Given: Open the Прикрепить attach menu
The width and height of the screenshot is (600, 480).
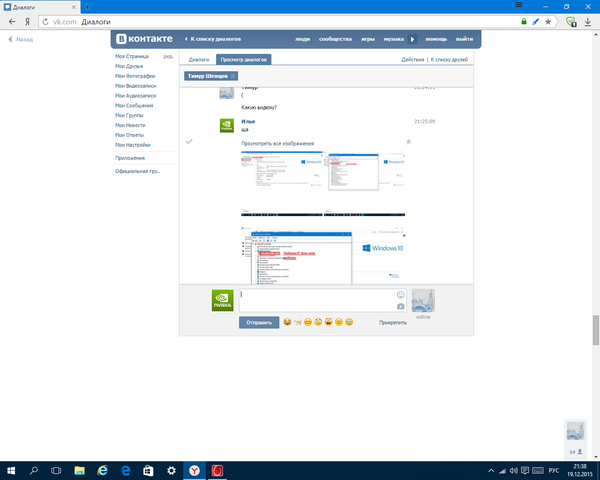Looking at the screenshot, I should (x=393, y=323).
